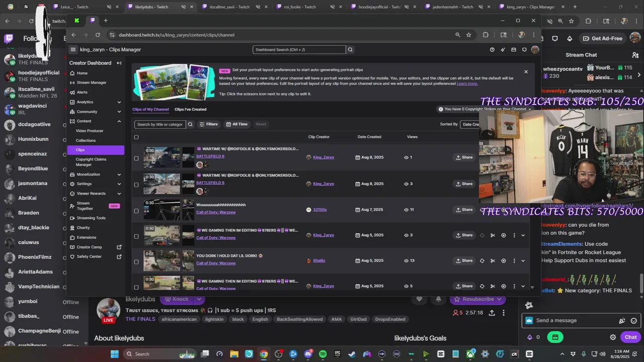Screen dimensions: 644x362
Task: Click the plus circle on Shaiilz clip row
Action: 503,260
